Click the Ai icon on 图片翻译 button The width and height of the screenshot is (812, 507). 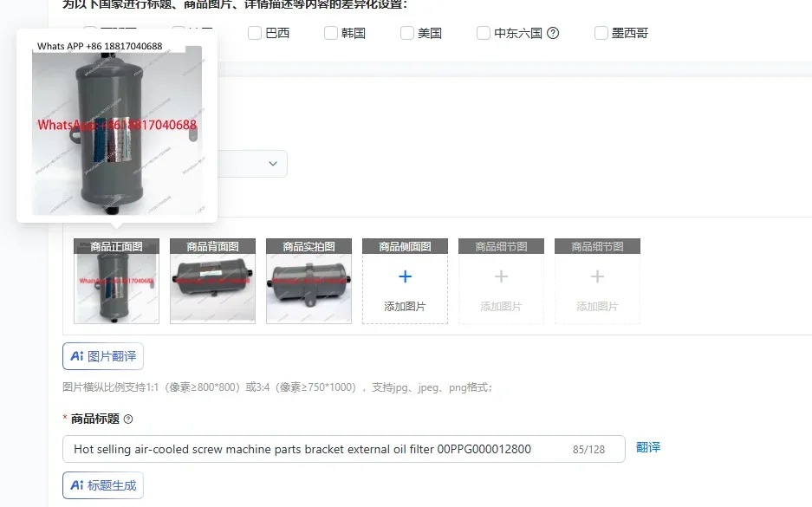click(x=78, y=355)
